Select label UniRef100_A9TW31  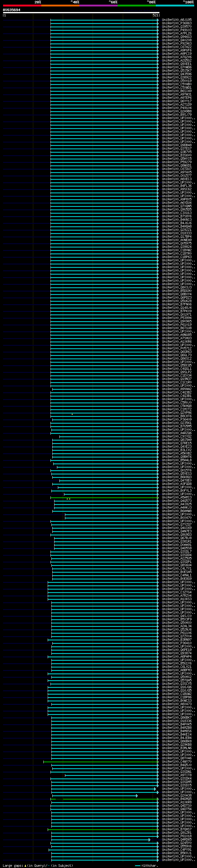pos(177,94)
